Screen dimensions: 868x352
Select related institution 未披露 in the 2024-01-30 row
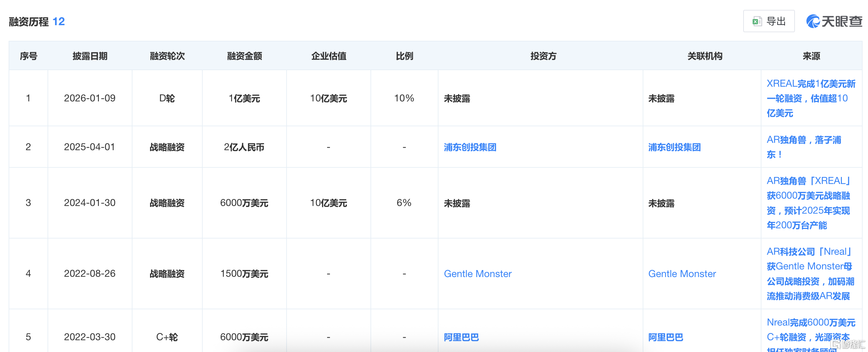click(x=662, y=203)
